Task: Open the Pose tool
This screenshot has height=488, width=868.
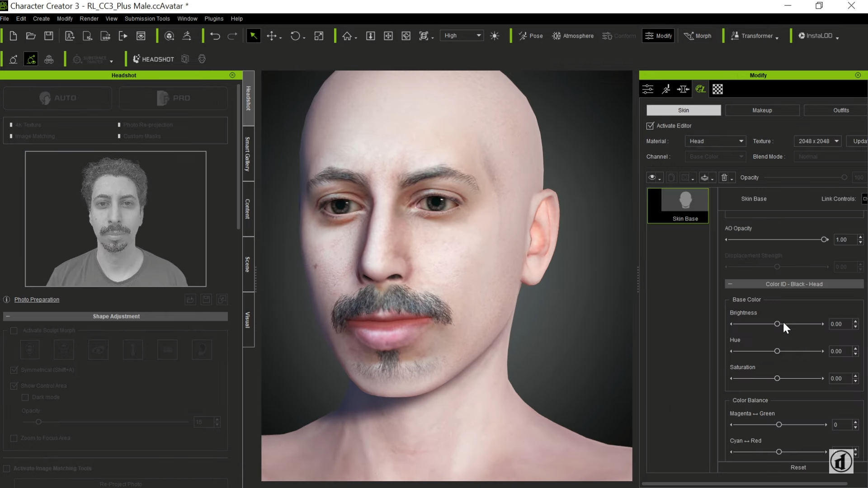Action: pyautogui.click(x=531, y=36)
